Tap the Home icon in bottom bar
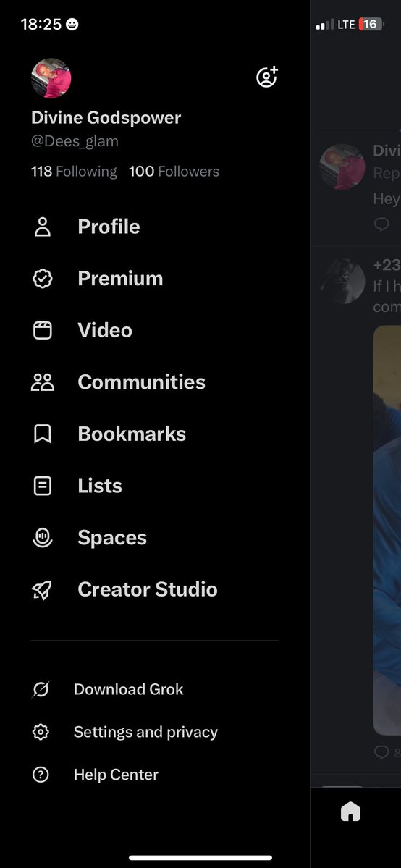The height and width of the screenshot is (868, 401). [350, 812]
